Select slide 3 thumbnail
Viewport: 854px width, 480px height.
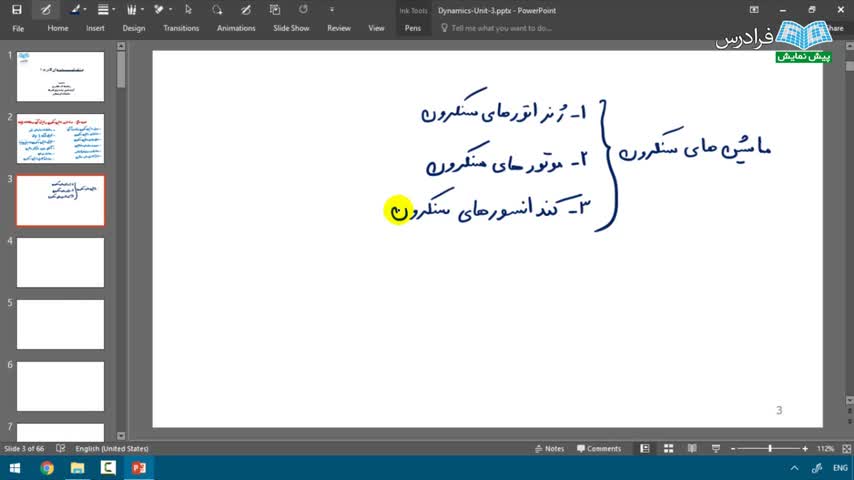click(x=60, y=200)
